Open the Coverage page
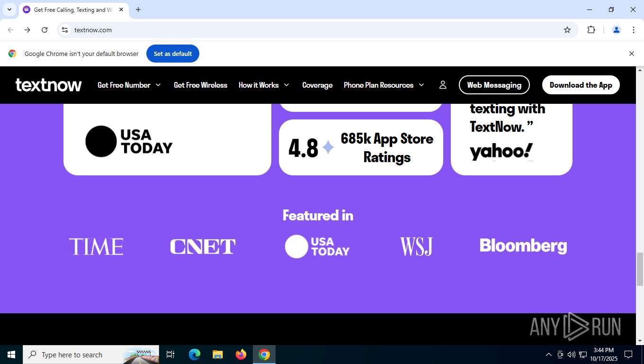644x364 pixels. pos(317,85)
